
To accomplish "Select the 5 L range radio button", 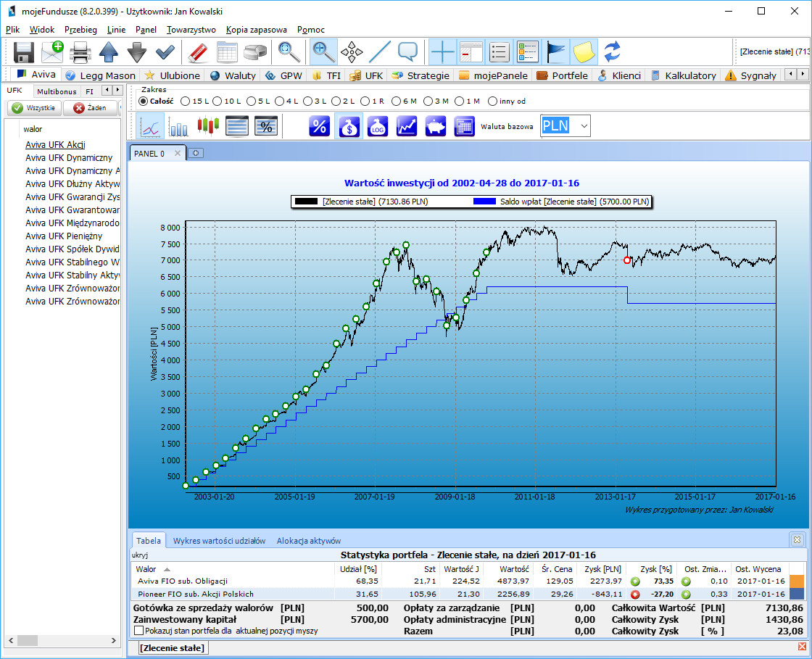I will click(x=252, y=101).
